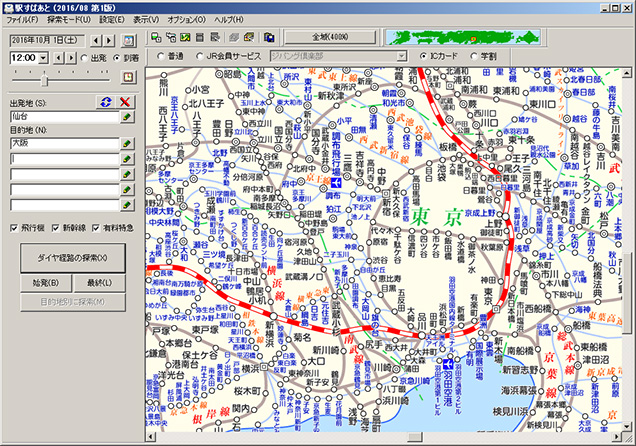Click pencil icon beside fourth destination field
Screen dimensions: 636x446
click(x=127, y=189)
